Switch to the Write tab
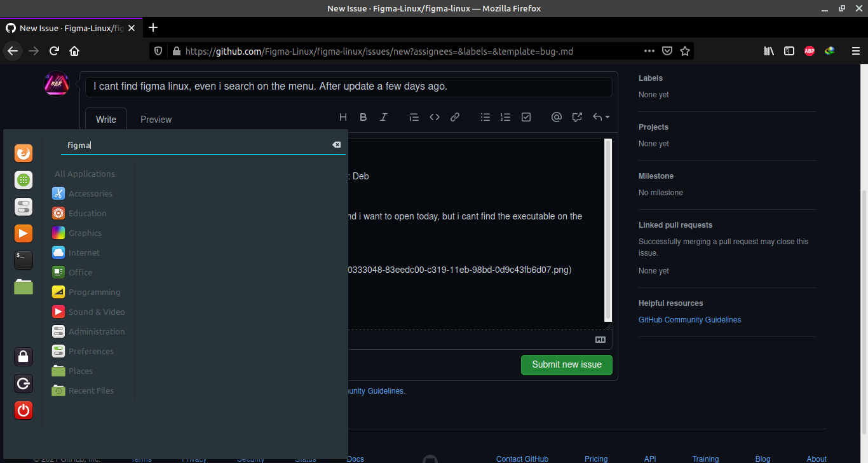868x463 pixels. (106, 120)
